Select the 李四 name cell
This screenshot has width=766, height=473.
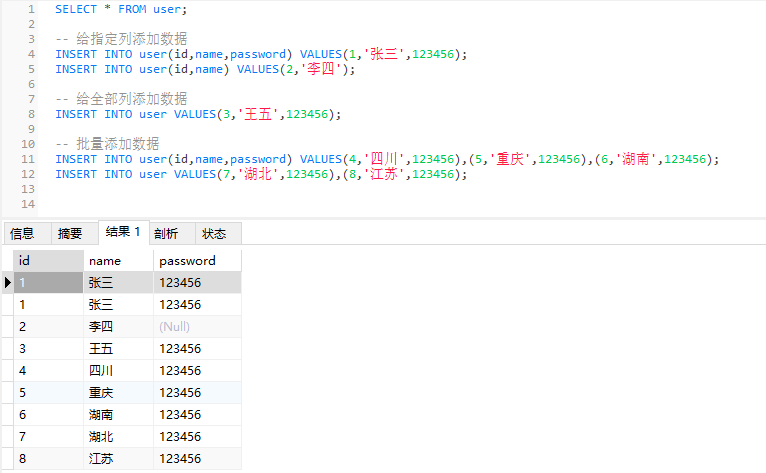click(118, 326)
